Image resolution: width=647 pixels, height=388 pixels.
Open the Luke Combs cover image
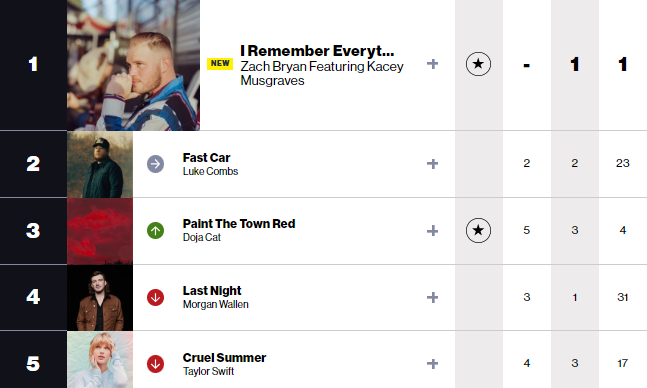point(100,164)
